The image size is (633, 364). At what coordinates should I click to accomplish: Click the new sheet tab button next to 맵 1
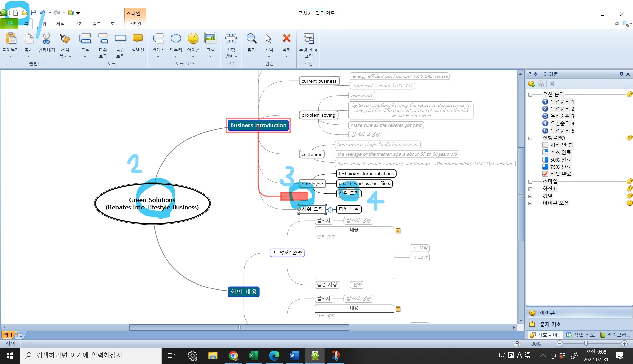tap(19, 335)
